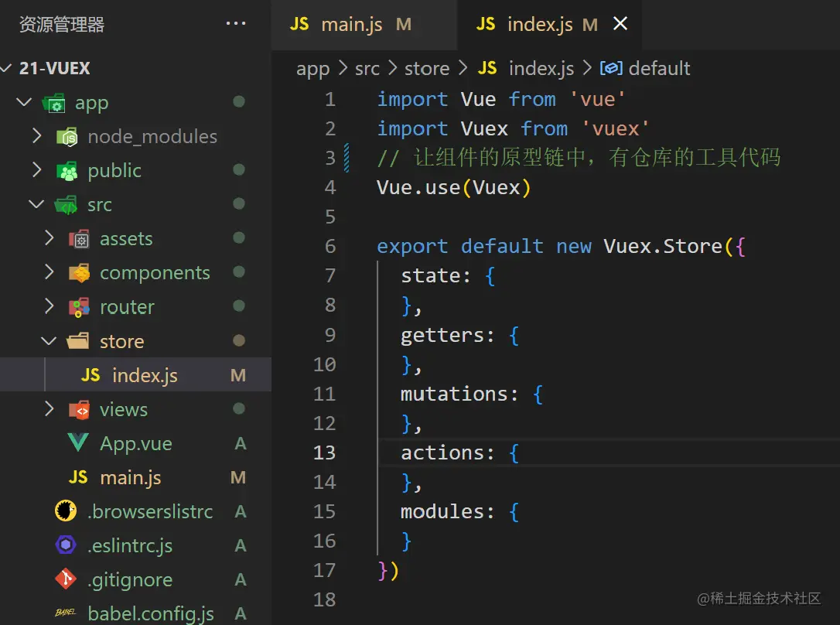Image resolution: width=840 pixels, height=625 pixels.
Task: Open explorer more actions ellipsis menu
Action: pyautogui.click(x=236, y=24)
